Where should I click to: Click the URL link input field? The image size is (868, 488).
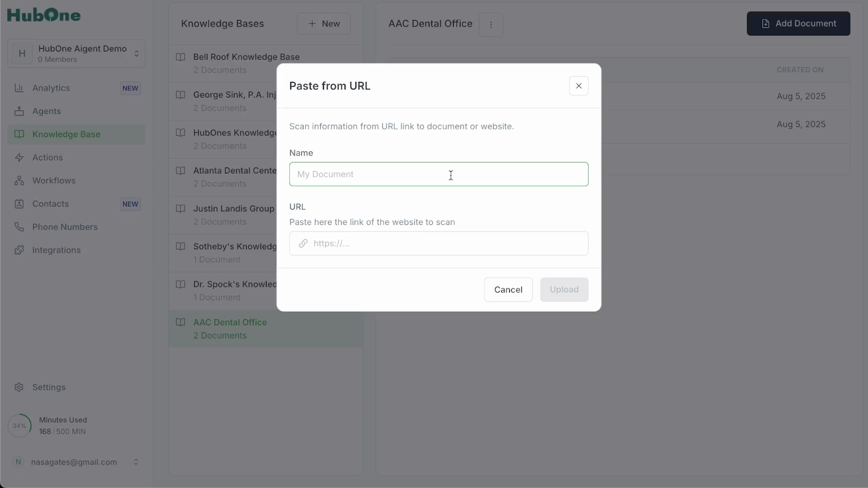[x=445, y=243]
